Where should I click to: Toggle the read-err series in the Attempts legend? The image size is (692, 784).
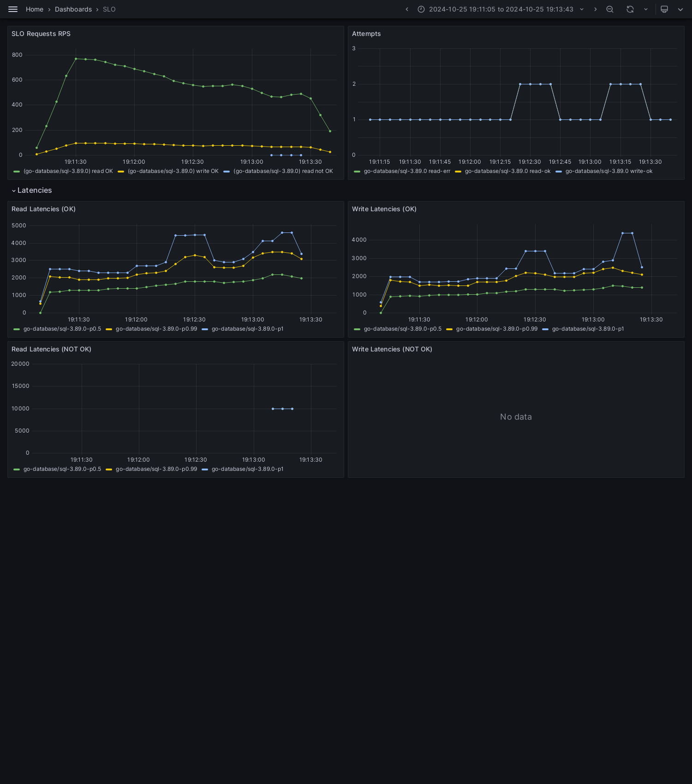click(407, 171)
